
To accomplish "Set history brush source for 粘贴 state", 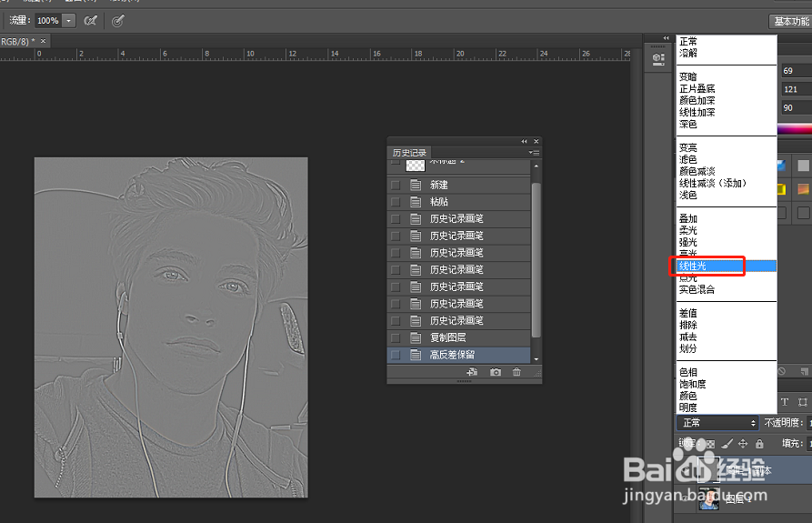I will (x=396, y=202).
